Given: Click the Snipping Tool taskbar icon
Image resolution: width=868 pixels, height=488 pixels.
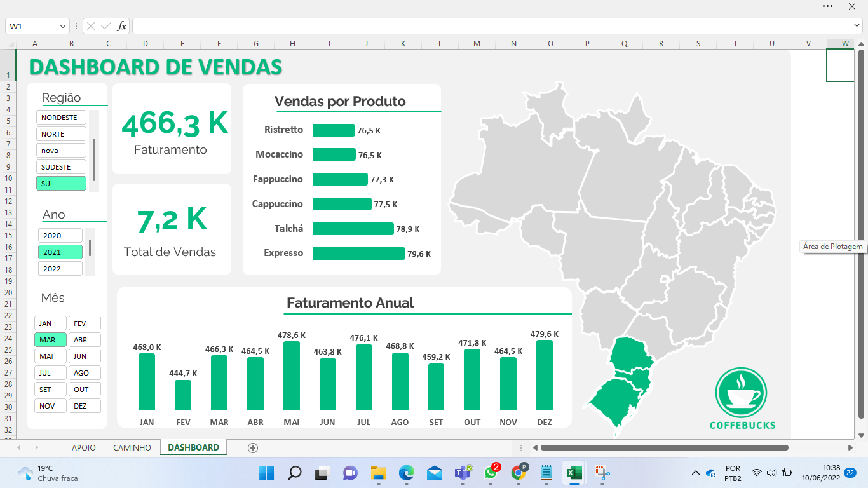Looking at the screenshot, I should pos(602,473).
